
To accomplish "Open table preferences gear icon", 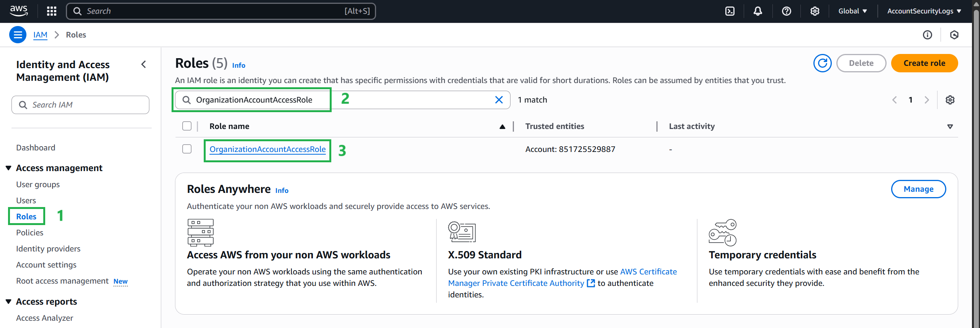I will pyautogui.click(x=950, y=100).
